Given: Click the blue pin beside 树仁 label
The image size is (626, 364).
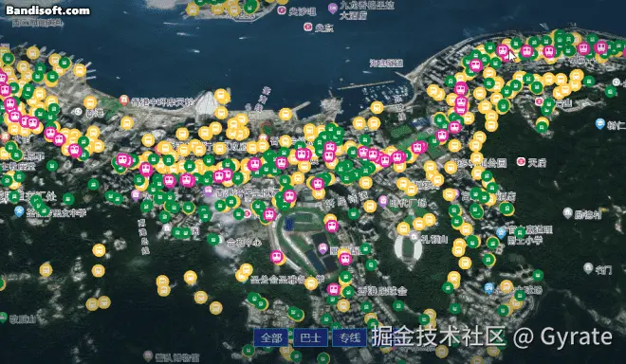Looking at the screenshot, I should point(600,124).
